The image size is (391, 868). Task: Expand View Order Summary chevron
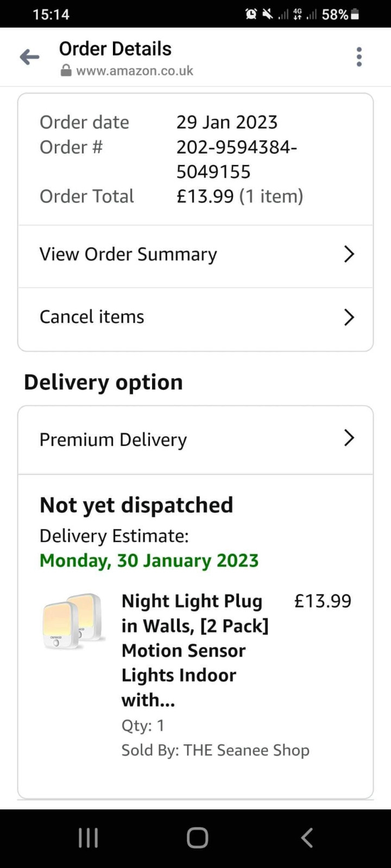(349, 254)
